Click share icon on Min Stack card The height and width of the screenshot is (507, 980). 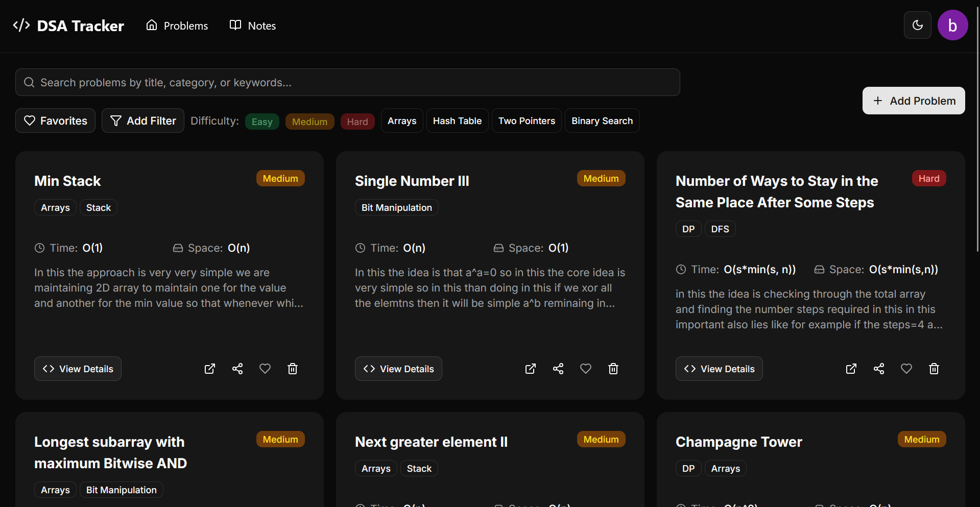[237, 369]
